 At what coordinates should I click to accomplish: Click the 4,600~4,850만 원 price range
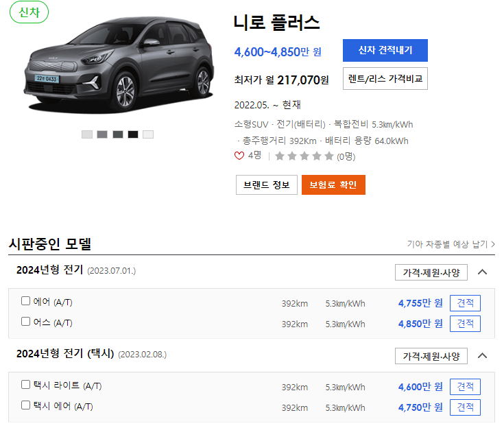tap(278, 51)
